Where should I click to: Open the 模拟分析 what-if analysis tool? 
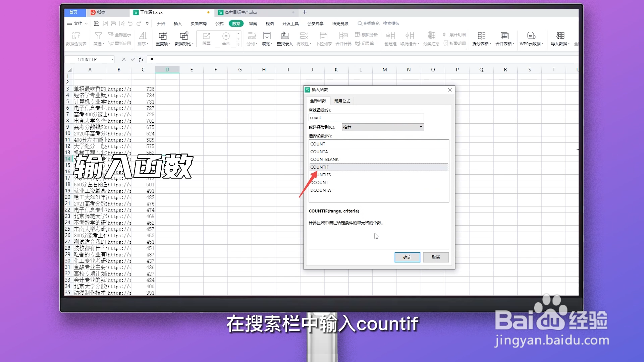click(367, 35)
